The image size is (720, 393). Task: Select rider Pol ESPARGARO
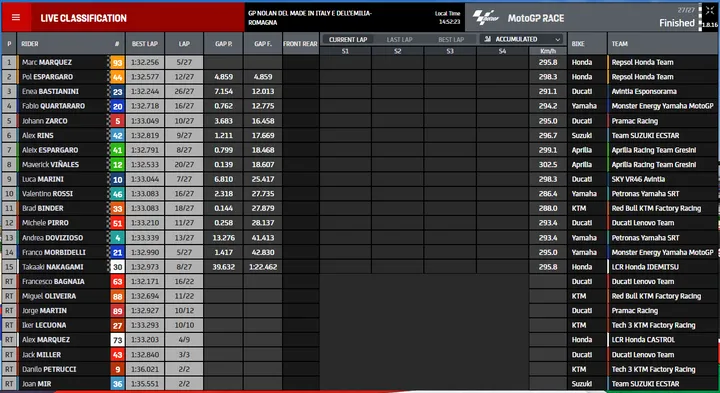[x=47, y=77]
